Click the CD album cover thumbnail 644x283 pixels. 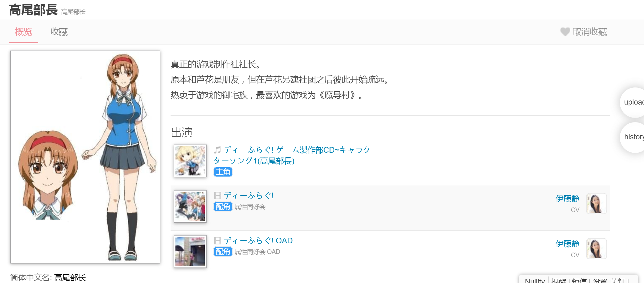point(190,161)
